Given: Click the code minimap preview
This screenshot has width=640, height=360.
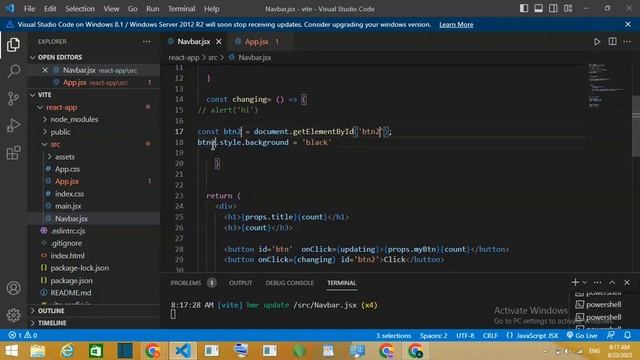Looking at the screenshot, I should [607, 86].
